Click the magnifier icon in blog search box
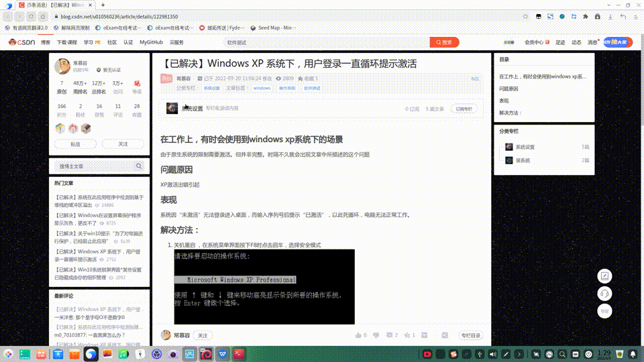The width and height of the screenshot is (644, 362). tap(139, 166)
